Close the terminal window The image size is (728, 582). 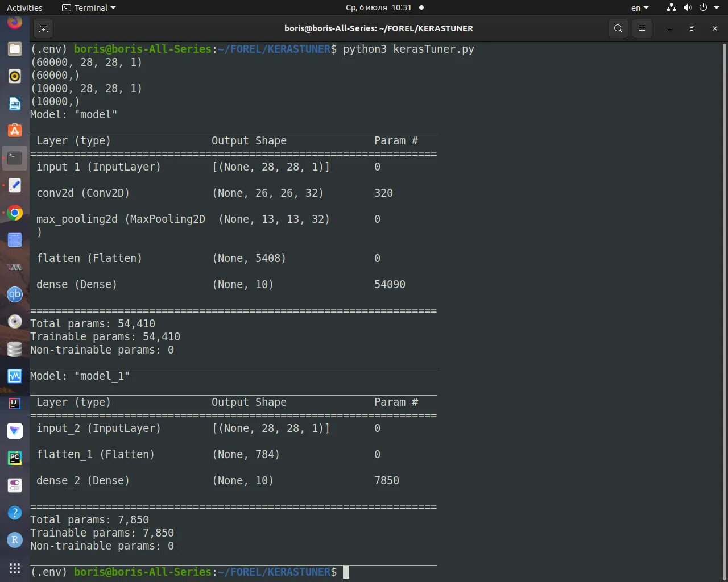(715, 28)
